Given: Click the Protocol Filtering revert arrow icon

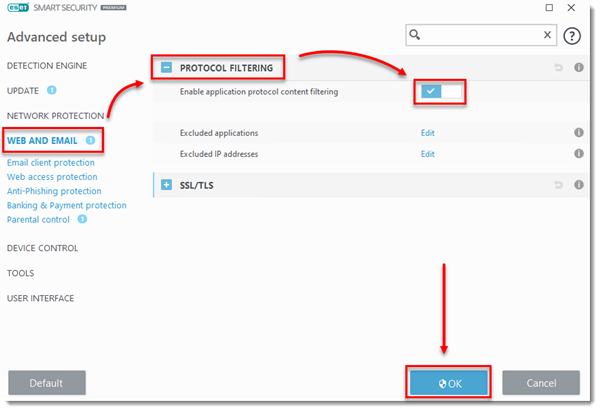Looking at the screenshot, I should tap(560, 68).
